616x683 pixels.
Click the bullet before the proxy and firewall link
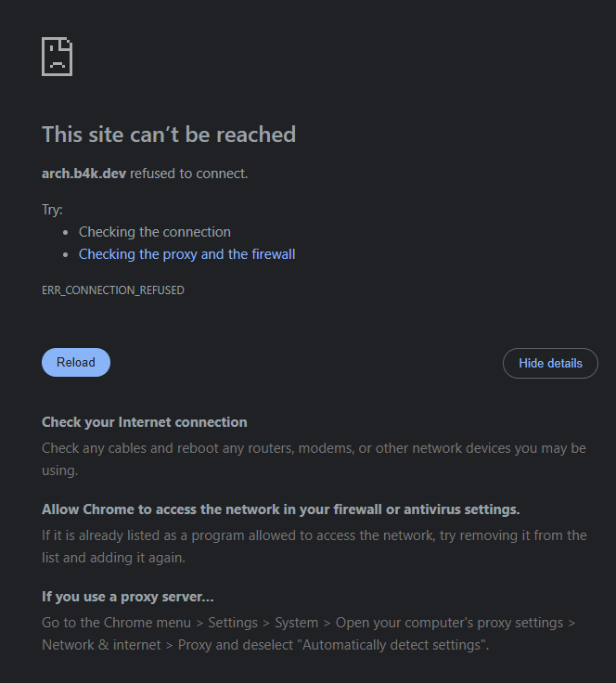(65, 255)
